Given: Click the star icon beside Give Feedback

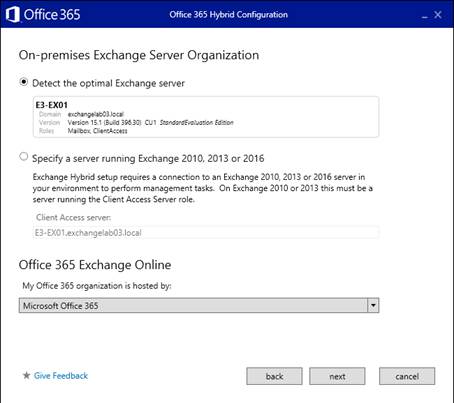Looking at the screenshot, I should point(26,376).
